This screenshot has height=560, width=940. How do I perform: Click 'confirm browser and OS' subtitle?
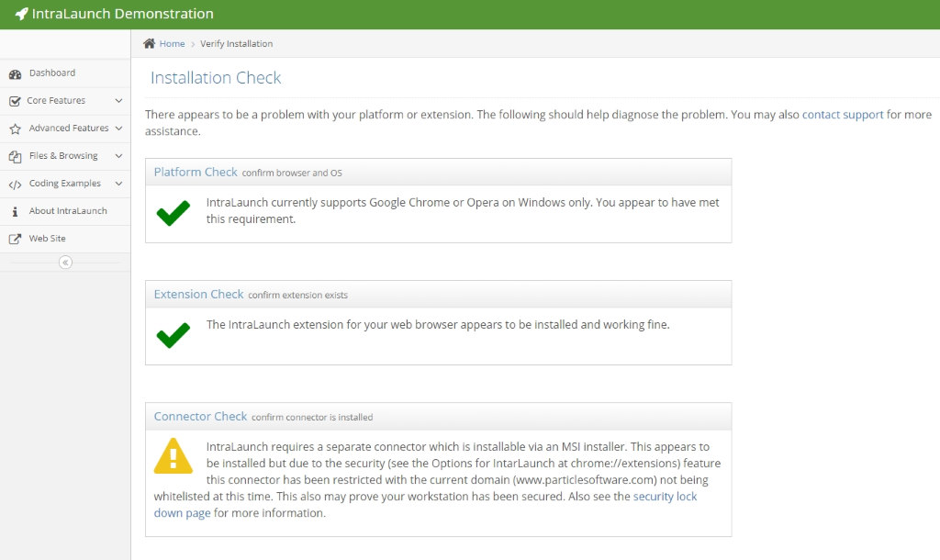click(x=292, y=174)
